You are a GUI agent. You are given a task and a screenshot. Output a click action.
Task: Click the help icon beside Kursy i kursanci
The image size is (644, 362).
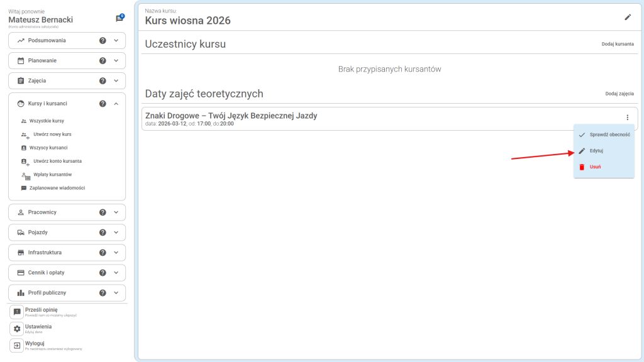[x=103, y=104]
